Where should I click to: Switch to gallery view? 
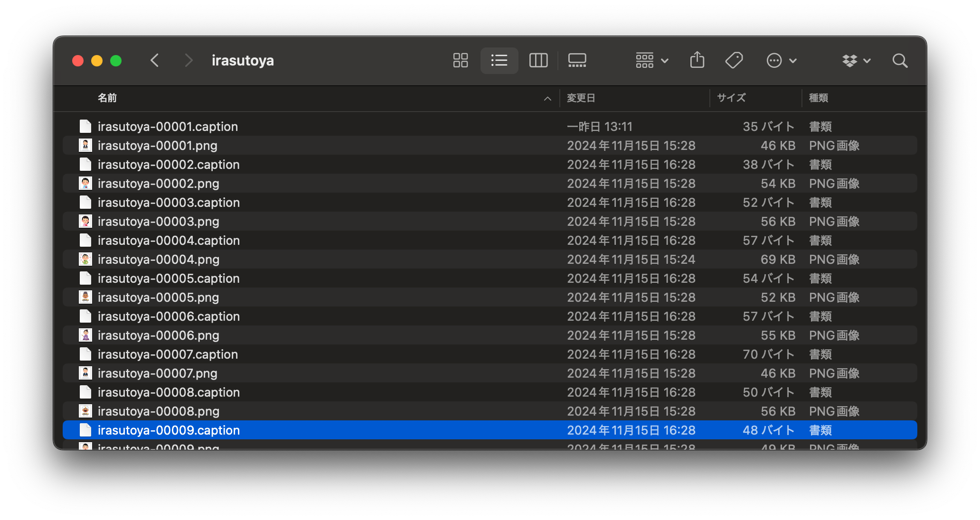click(577, 61)
